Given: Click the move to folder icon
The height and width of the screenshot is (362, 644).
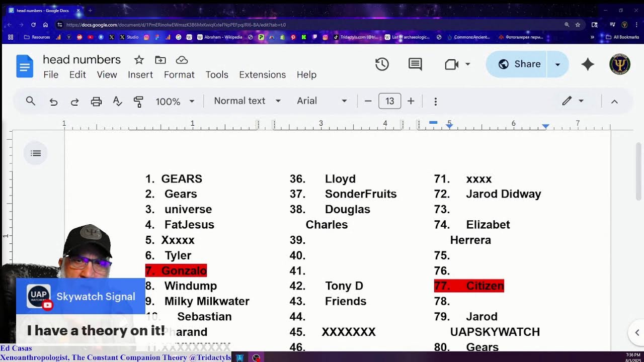Looking at the screenshot, I should tap(160, 60).
